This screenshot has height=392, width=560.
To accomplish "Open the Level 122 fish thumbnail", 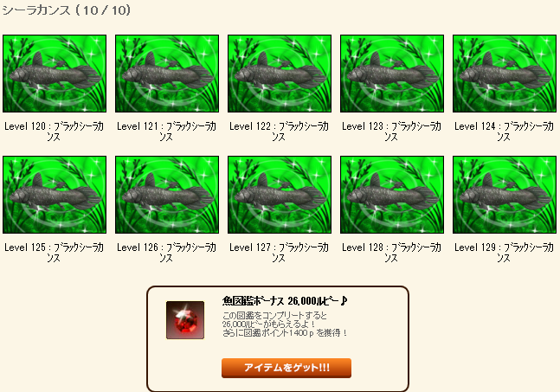I will click(280, 74).
